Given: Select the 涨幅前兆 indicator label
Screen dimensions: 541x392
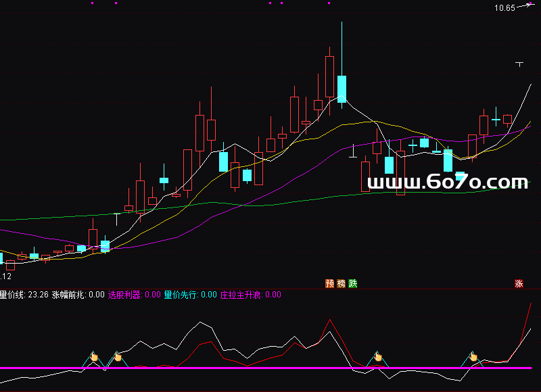Looking at the screenshot, I should 68,295.
